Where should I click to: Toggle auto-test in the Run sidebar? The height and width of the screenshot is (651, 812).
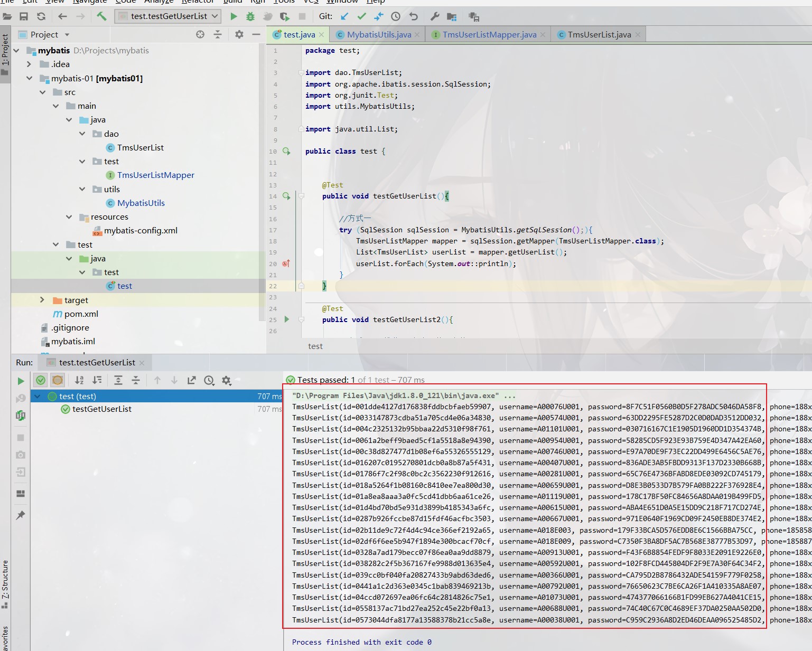tap(21, 416)
